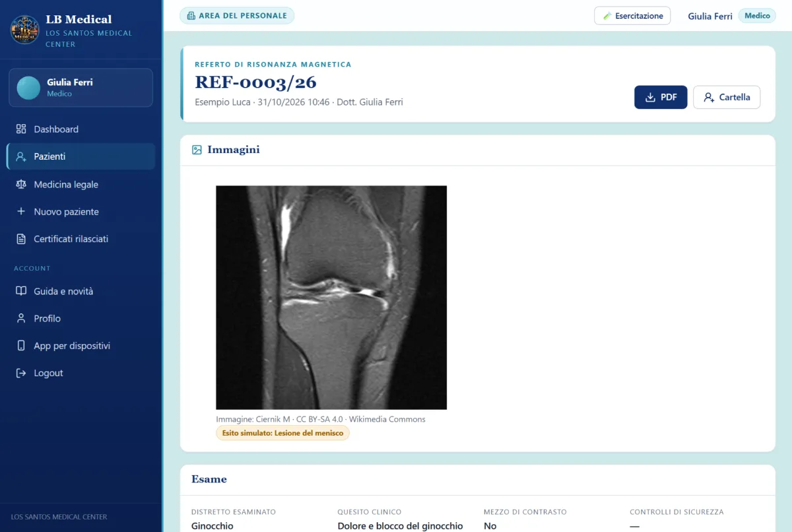The width and height of the screenshot is (792, 532).
Task: Click the Medico role badge in header
Action: click(x=757, y=16)
